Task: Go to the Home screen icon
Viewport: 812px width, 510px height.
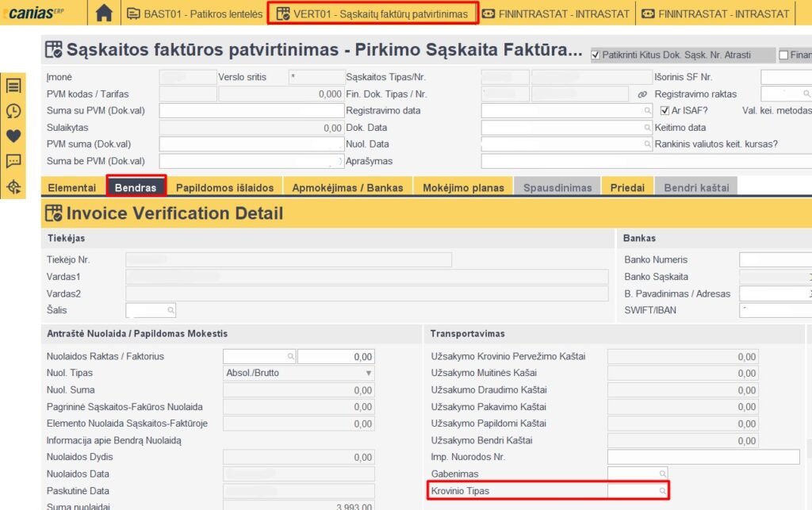Action: tap(104, 13)
